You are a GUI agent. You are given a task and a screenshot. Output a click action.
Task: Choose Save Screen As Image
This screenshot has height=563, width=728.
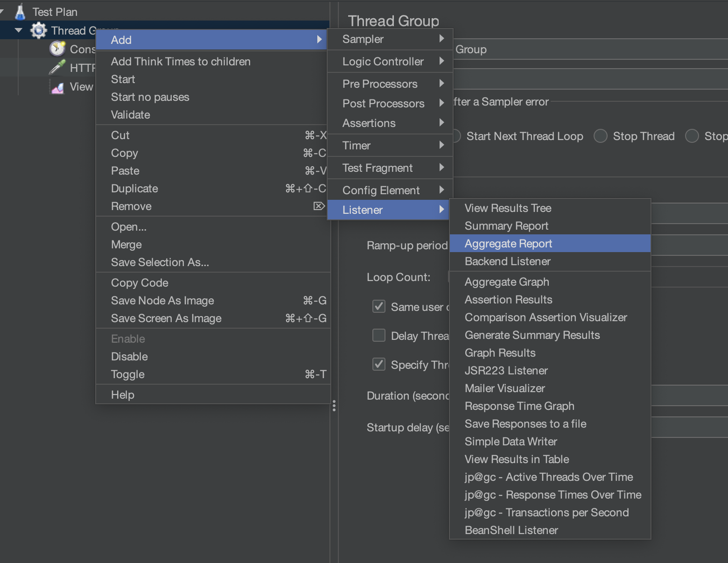[212, 318]
